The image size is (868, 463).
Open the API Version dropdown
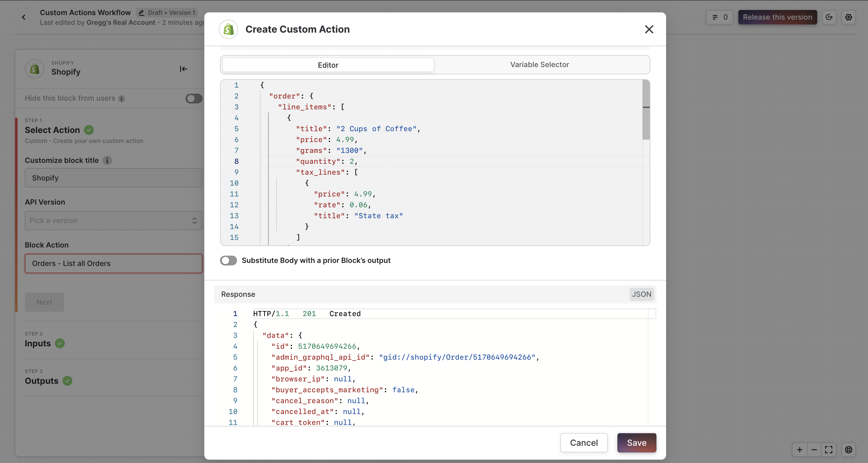(x=114, y=221)
